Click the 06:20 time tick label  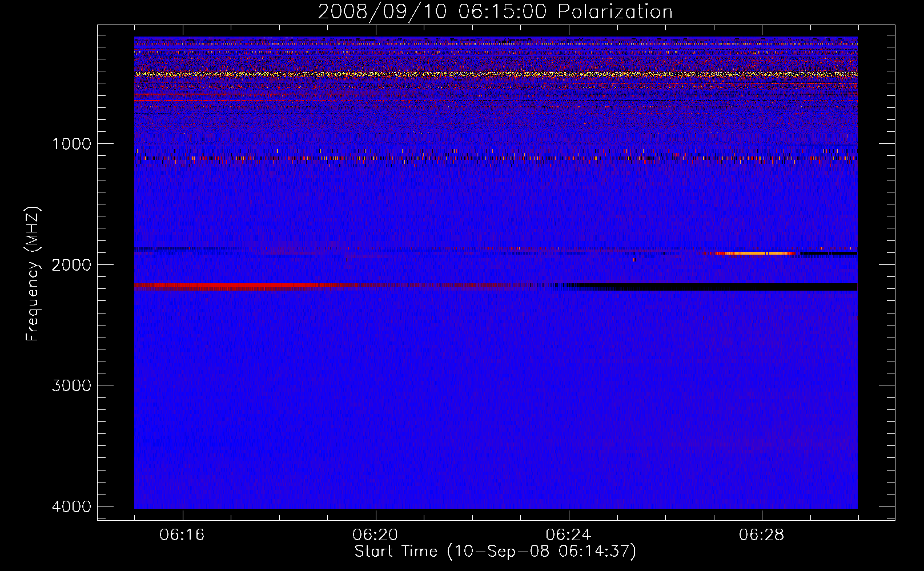pos(375,535)
